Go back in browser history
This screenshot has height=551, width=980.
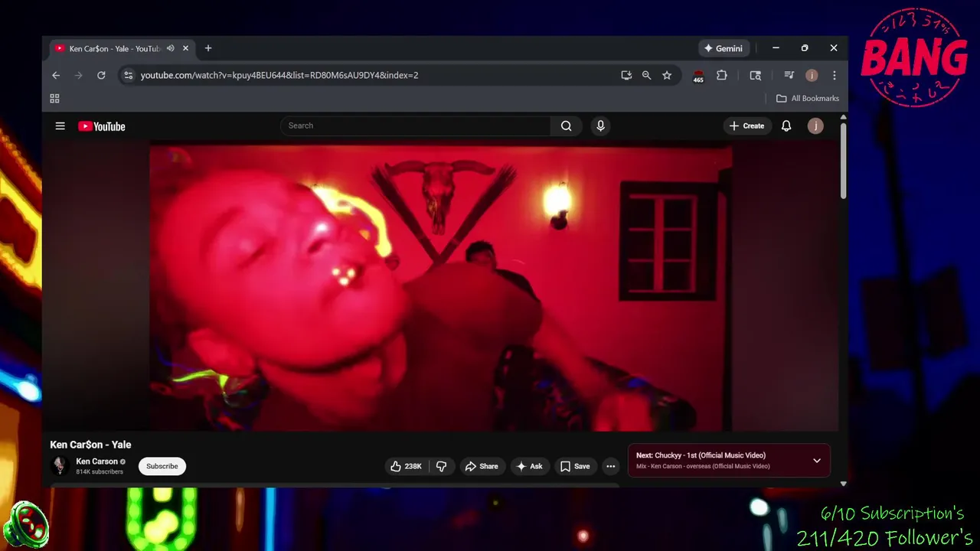(56, 75)
